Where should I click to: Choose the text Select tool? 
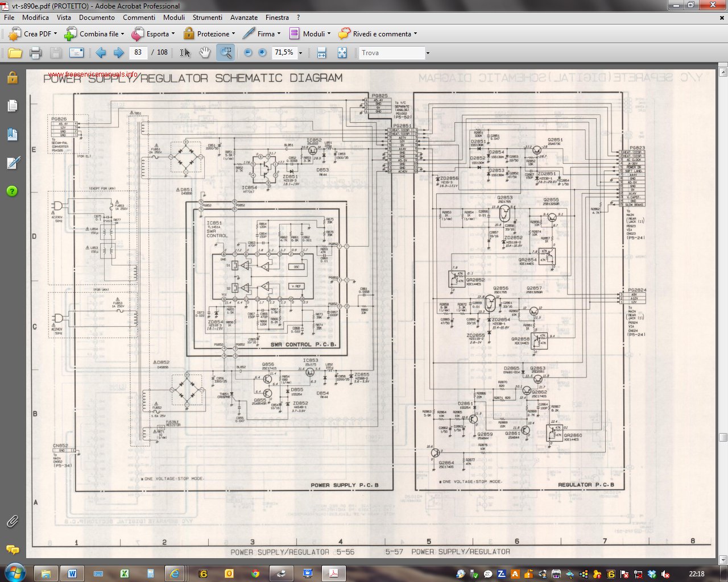click(185, 53)
